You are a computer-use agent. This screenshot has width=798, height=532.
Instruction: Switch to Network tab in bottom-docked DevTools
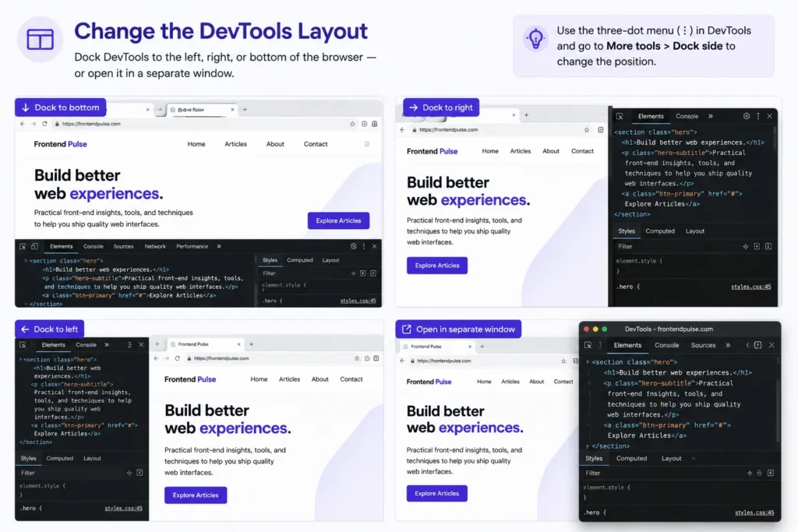(x=155, y=246)
